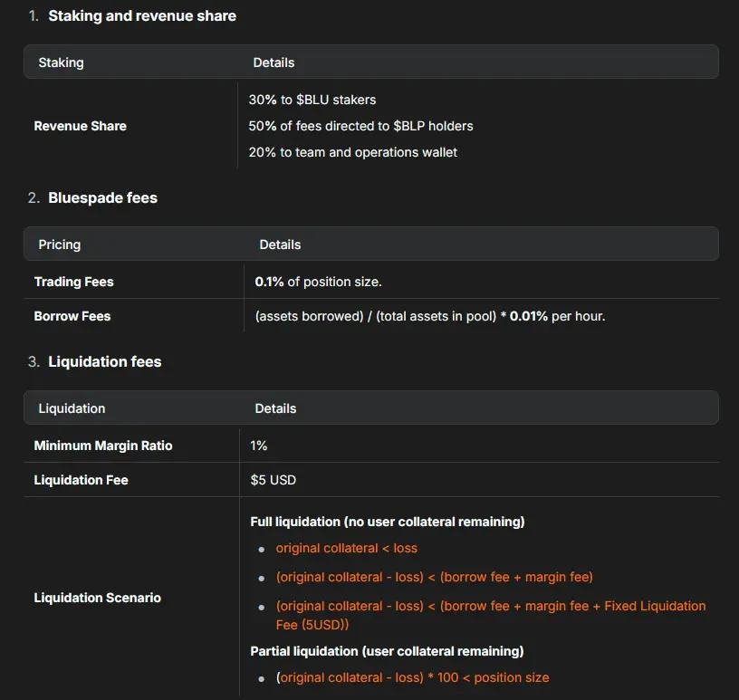
Task: Click the orange "original collateral < loss" text
Action: [346, 548]
